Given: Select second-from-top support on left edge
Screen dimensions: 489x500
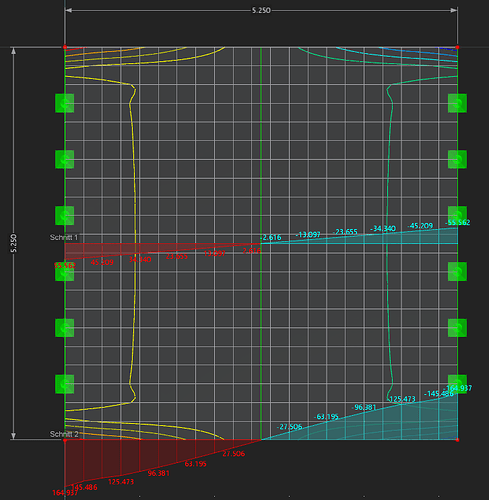Looking at the screenshot, I should tap(65, 159).
